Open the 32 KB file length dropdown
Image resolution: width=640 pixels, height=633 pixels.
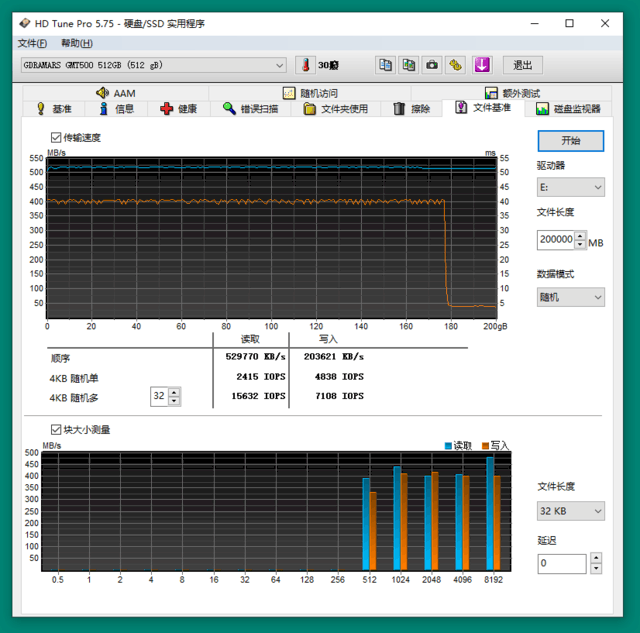[570, 511]
